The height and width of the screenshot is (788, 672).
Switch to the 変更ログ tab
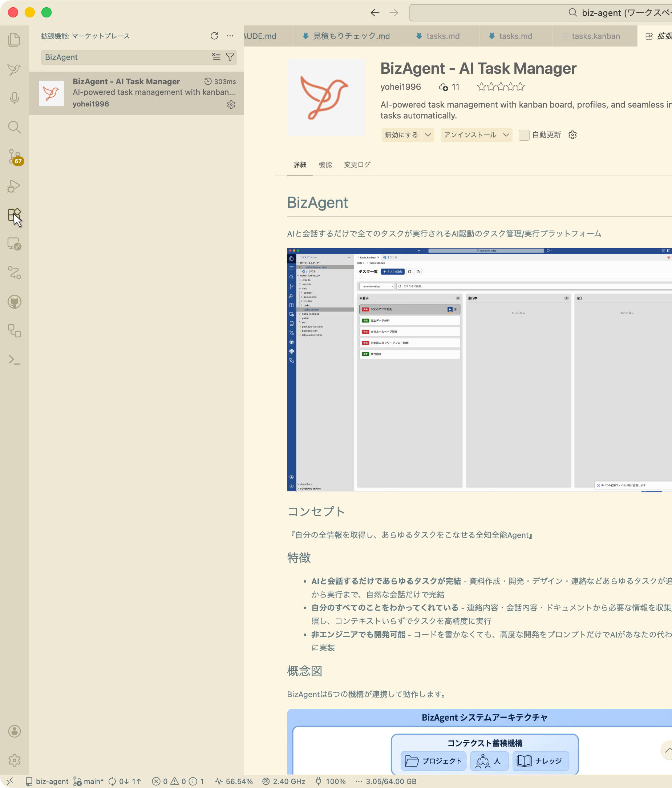pyautogui.click(x=357, y=164)
